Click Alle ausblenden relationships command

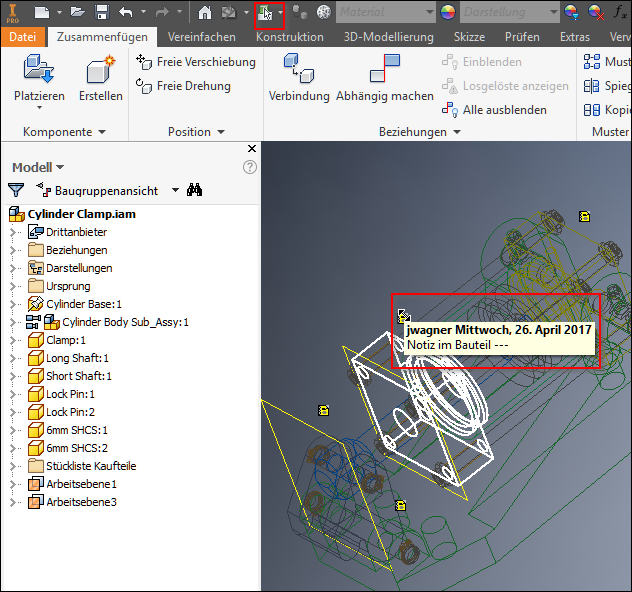pyautogui.click(x=495, y=110)
